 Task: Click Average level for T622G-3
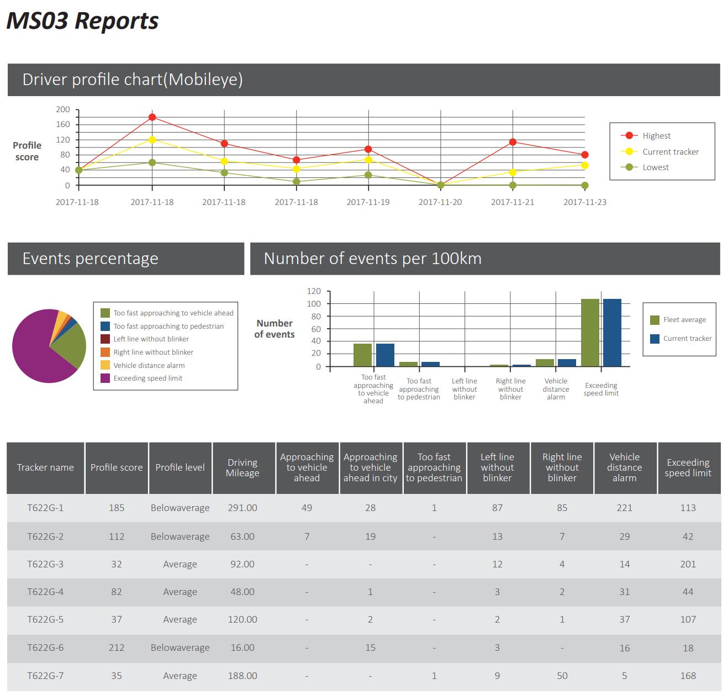(x=180, y=564)
